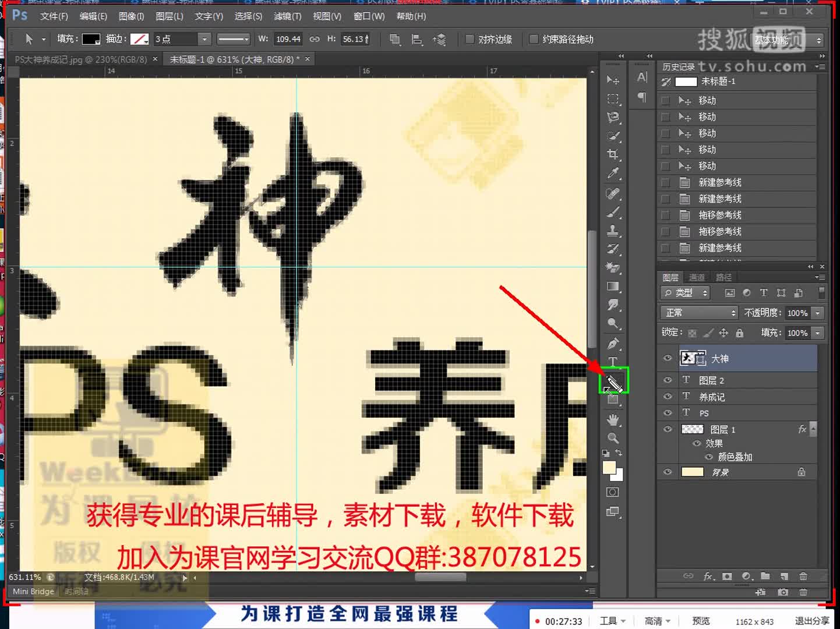
Task: Select the Zoom tool in toolbox
Action: pyautogui.click(x=613, y=438)
